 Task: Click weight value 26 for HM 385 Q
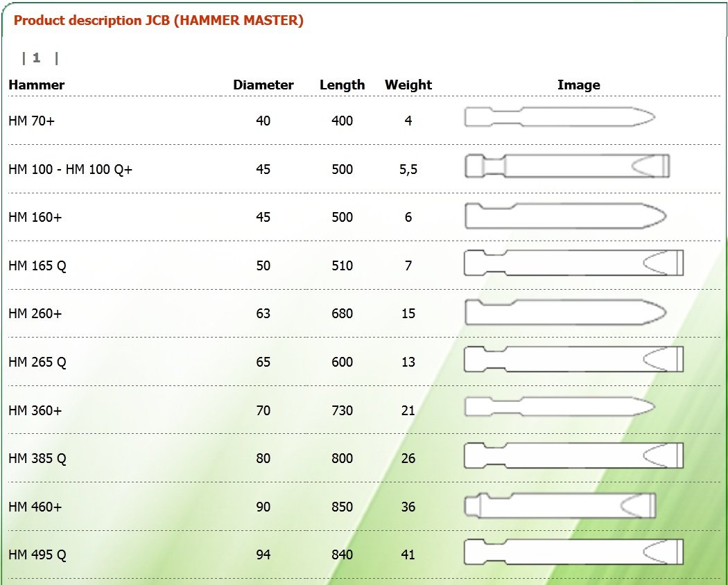[x=408, y=458]
